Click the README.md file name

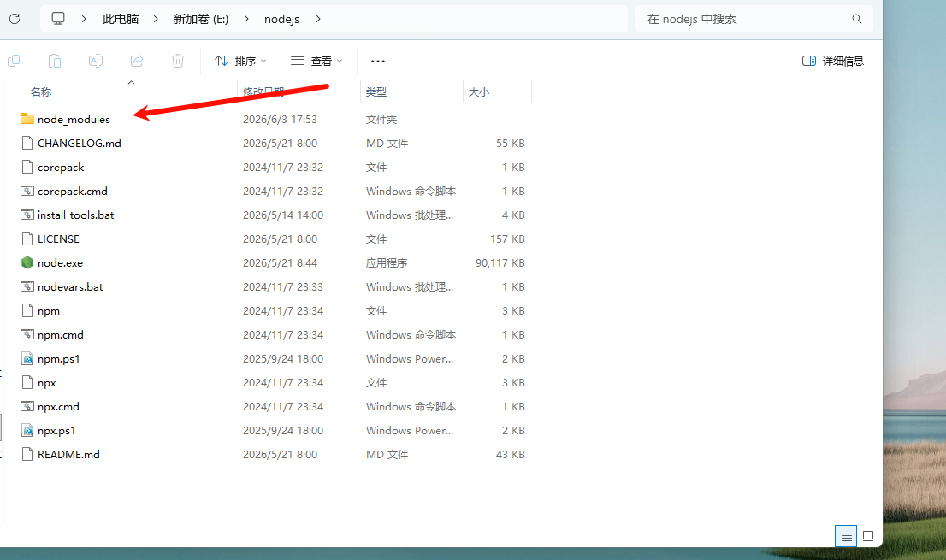pos(68,455)
